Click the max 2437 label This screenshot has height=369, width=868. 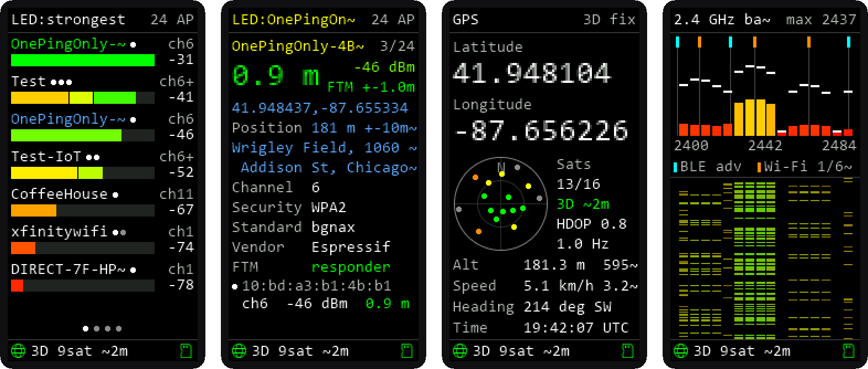click(822, 20)
